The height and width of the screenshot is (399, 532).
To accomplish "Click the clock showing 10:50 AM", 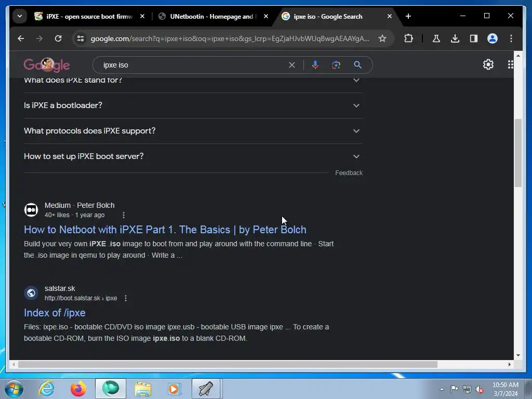I will (505, 385).
